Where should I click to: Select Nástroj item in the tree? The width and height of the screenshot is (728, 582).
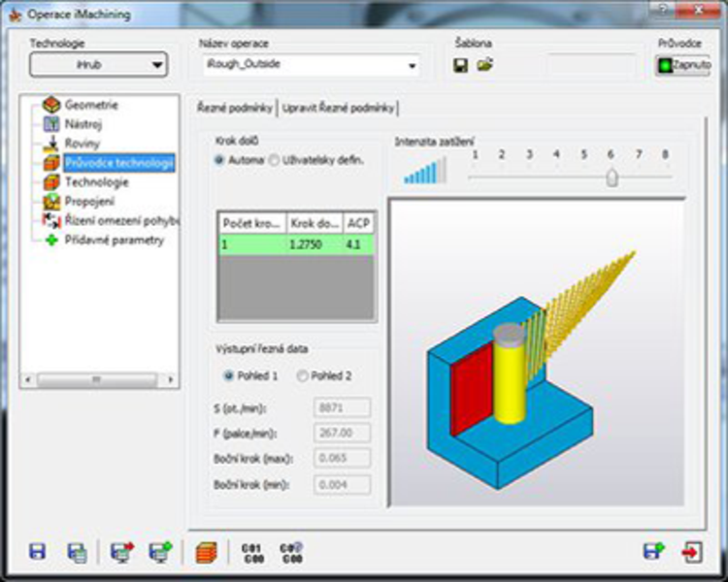coord(83,124)
